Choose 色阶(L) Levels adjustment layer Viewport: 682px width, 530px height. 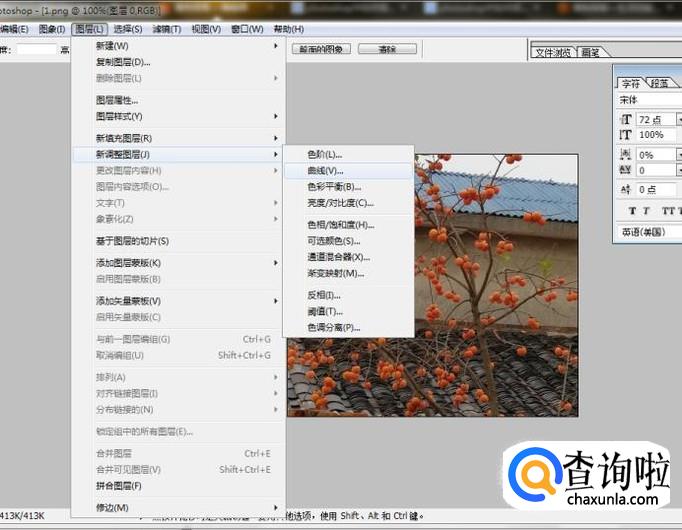tap(325, 155)
